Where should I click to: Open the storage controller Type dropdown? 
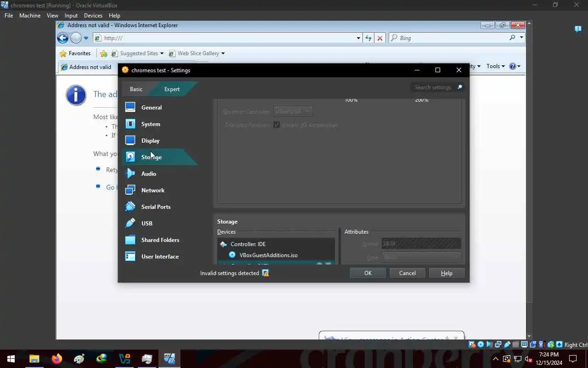click(421, 258)
